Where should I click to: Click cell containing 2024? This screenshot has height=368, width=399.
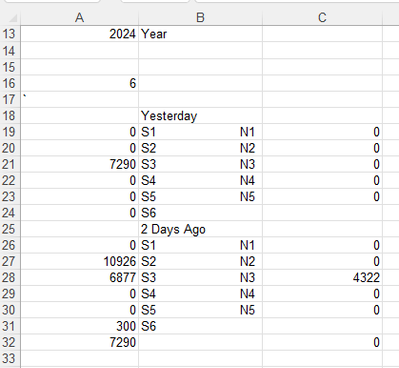[x=79, y=34]
